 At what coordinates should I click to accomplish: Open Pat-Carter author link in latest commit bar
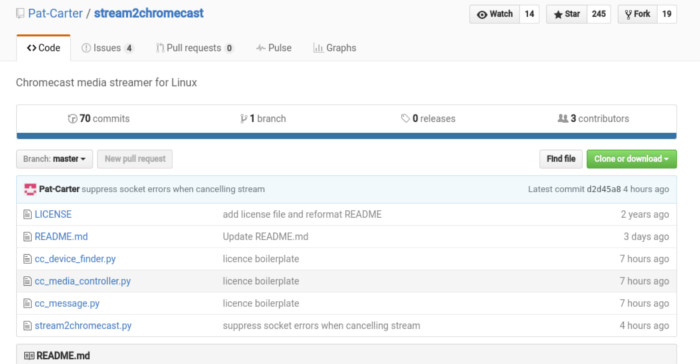click(x=59, y=189)
